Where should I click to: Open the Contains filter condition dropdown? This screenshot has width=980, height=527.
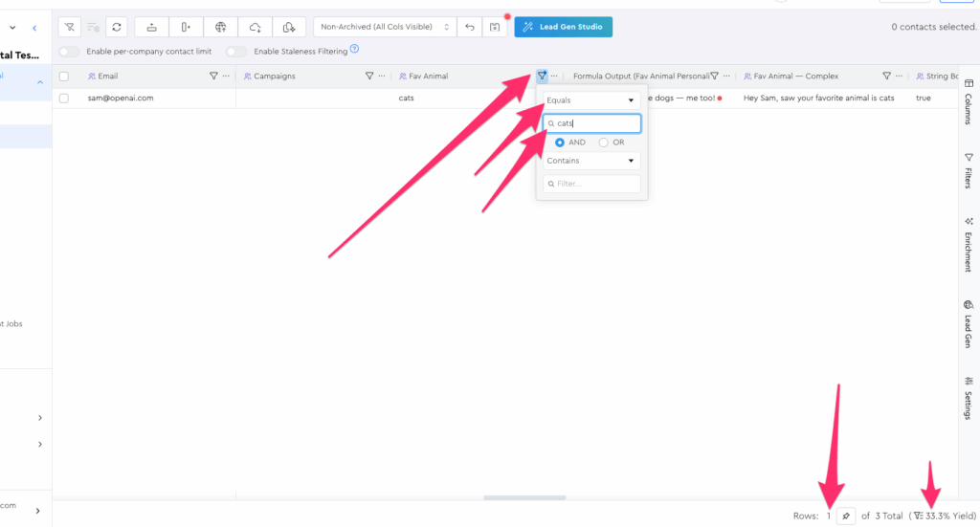(x=591, y=161)
